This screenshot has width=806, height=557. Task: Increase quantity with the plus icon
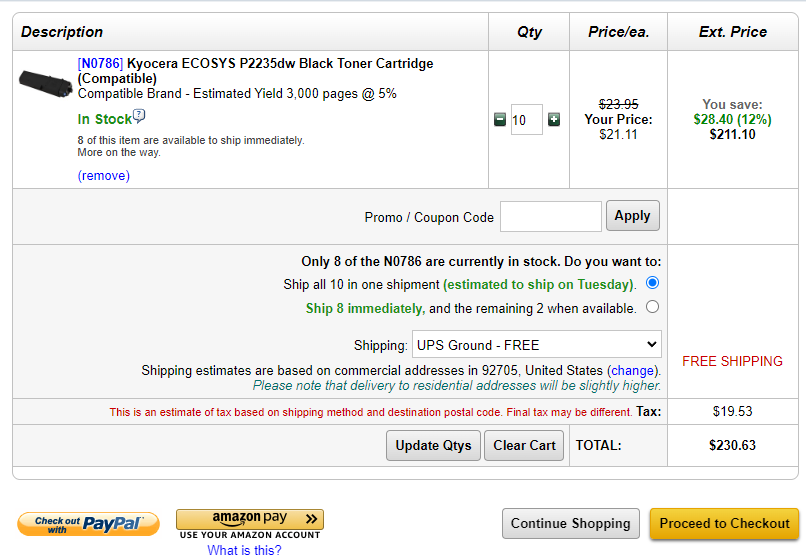pos(554,120)
